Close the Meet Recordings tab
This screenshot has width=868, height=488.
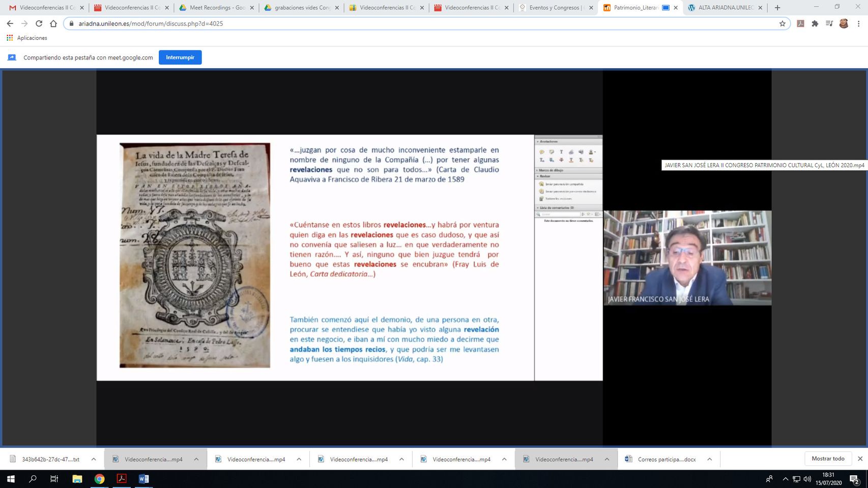252,8
